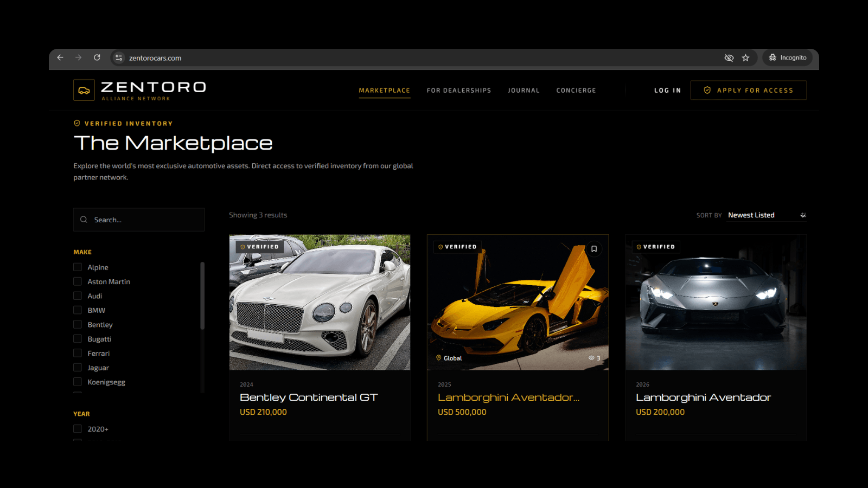Reload the page with refresh icon
868x488 pixels.
tap(97, 57)
